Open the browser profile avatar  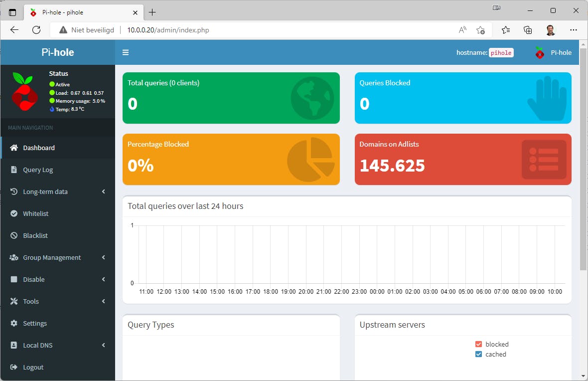551,30
